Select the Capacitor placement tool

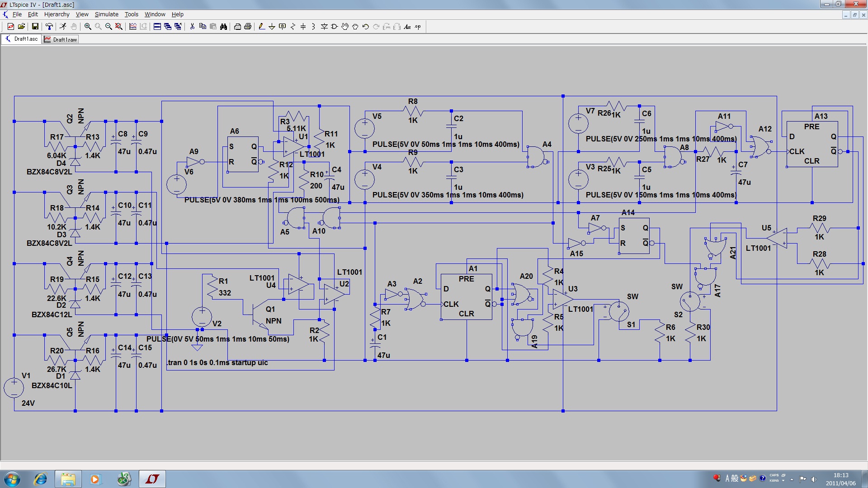click(x=303, y=27)
